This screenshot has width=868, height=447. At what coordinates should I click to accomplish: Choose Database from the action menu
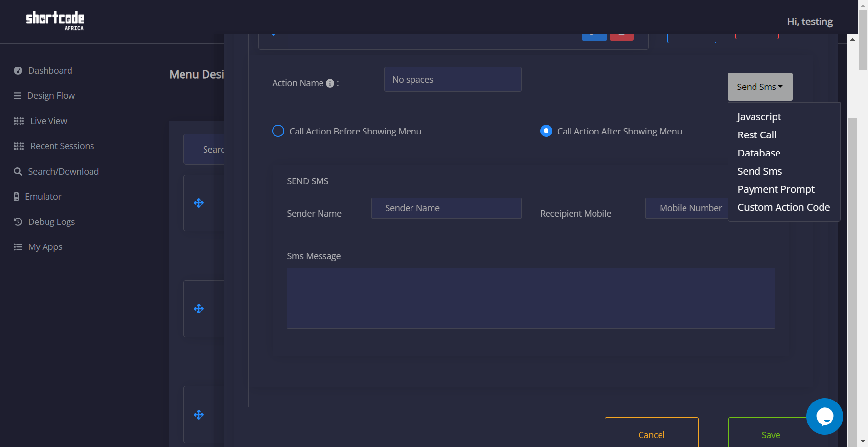point(759,153)
